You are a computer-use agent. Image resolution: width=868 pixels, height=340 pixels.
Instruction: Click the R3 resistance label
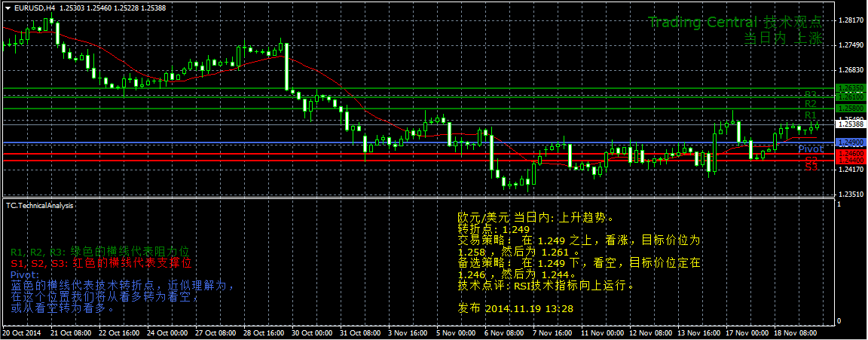pos(811,95)
